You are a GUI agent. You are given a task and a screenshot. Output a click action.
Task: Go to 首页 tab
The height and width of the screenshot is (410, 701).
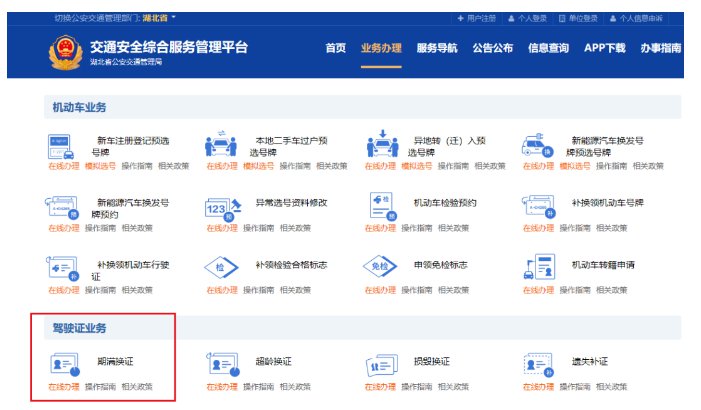(x=335, y=48)
